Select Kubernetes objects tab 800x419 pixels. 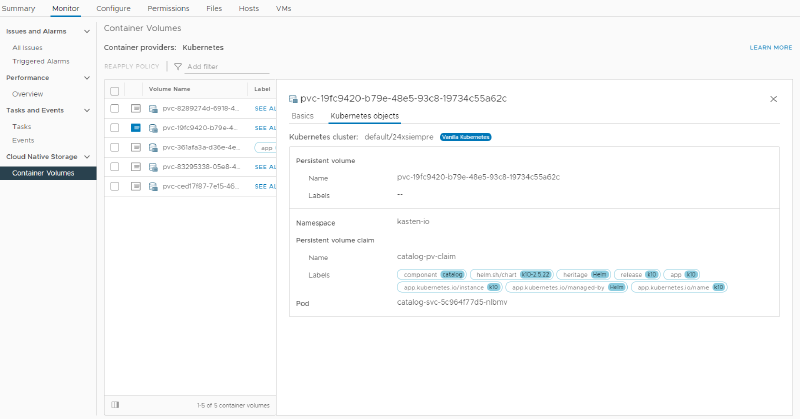pos(364,116)
